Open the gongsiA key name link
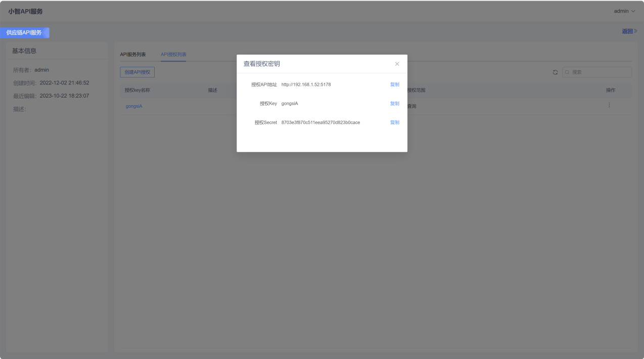 [134, 106]
